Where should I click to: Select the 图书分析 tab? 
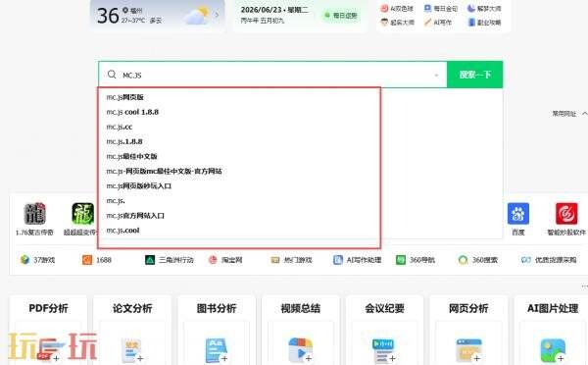click(217, 308)
